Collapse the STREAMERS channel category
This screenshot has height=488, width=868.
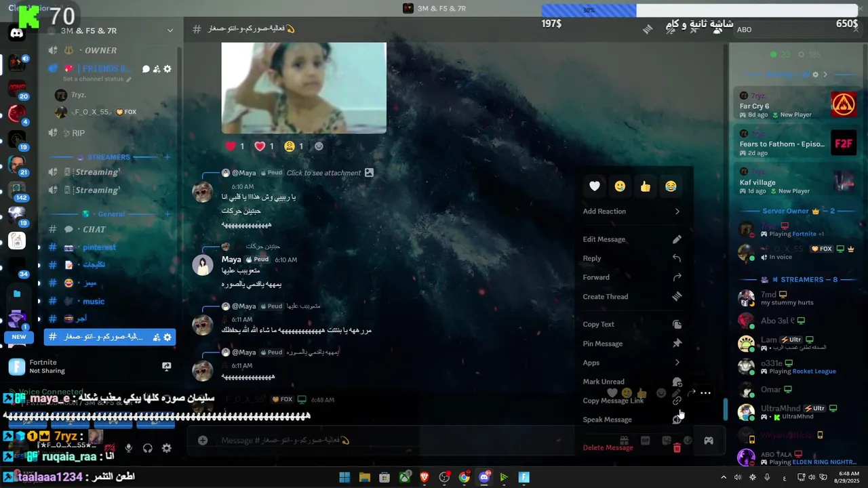(108, 157)
